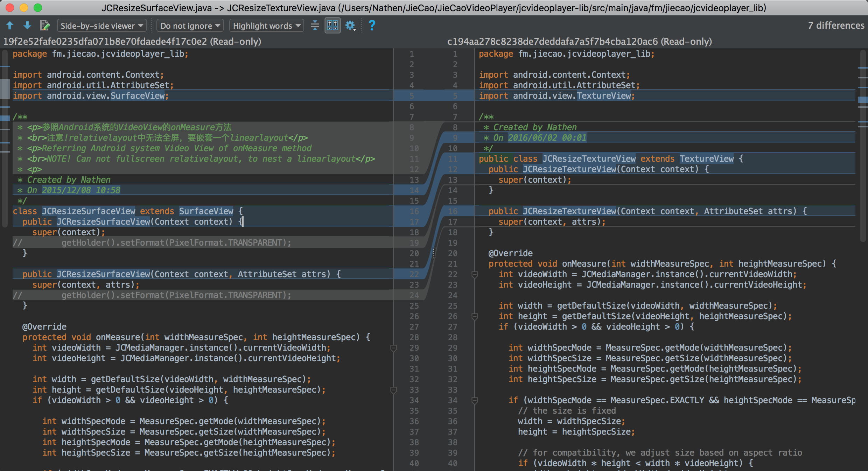Click the edit source file icon
Viewport: 868px width, 471px height.
pos(45,26)
